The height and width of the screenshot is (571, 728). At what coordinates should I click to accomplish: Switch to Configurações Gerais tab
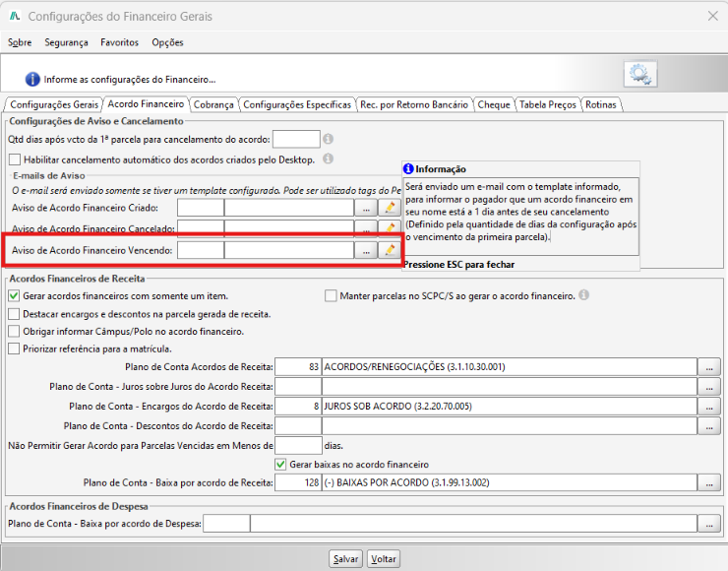[x=54, y=104]
